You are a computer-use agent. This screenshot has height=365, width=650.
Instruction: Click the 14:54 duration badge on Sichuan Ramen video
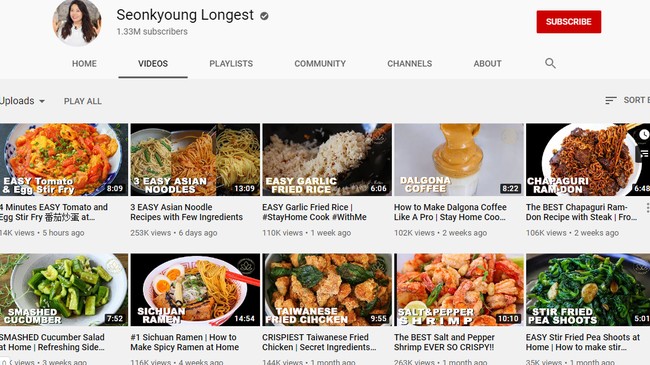245,319
